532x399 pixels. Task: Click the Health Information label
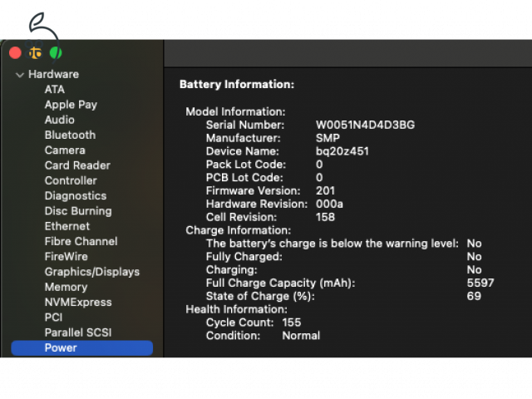coord(236,309)
